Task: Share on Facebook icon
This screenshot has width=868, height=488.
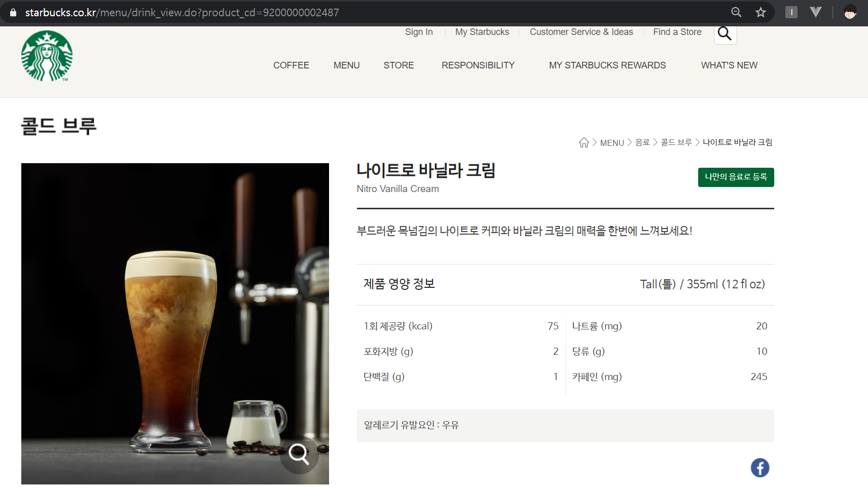Action: [759, 467]
